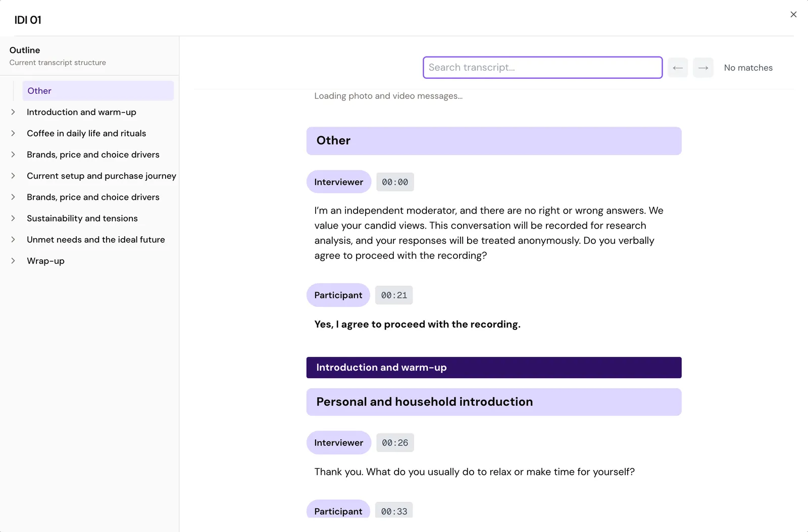Select Current setup and purchase journey item
808x532 pixels.
(x=102, y=176)
